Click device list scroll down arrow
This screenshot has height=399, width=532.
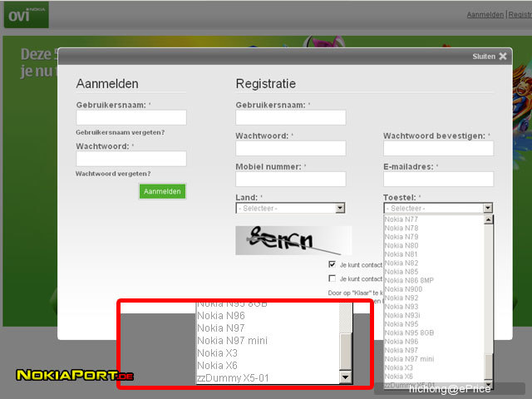pos(488,385)
